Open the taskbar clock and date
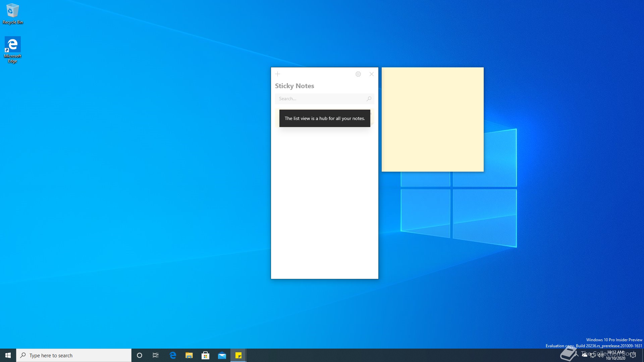The height and width of the screenshot is (362, 644). click(x=615, y=355)
